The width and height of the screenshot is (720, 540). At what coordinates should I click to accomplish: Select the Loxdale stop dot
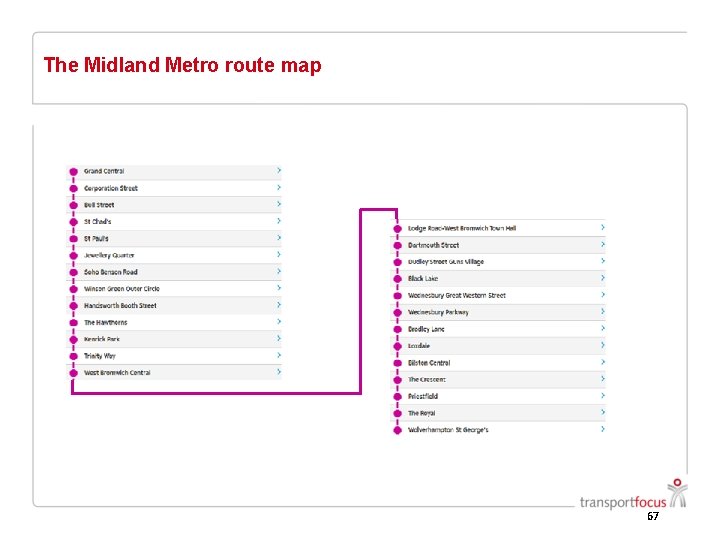(x=398, y=346)
